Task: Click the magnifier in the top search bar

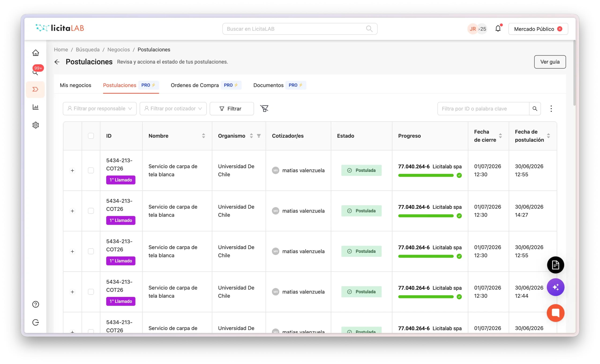Action: coord(369,29)
